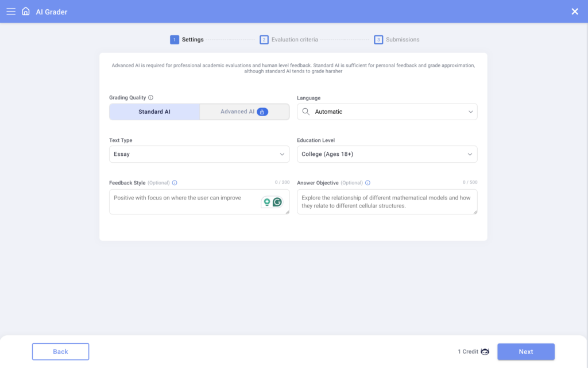Click the lock icon on Advanced AI
The height and width of the screenshot is (368, 588).
click(x=264, y=112)
